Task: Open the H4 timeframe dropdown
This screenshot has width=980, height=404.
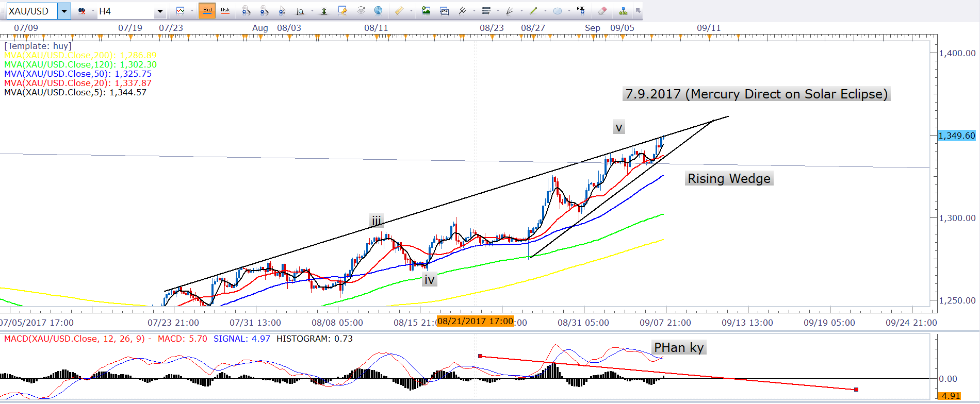Action: 160,11
